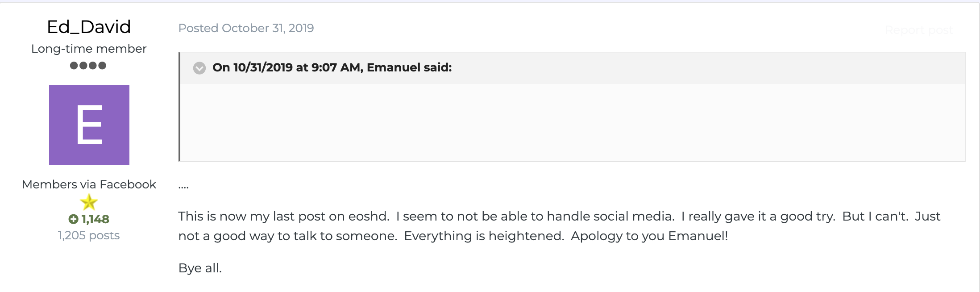The width and height of the screenshot is (980, 292).
Task: Click the "last post on eoshd" sentence
Action: click(284, 217)
